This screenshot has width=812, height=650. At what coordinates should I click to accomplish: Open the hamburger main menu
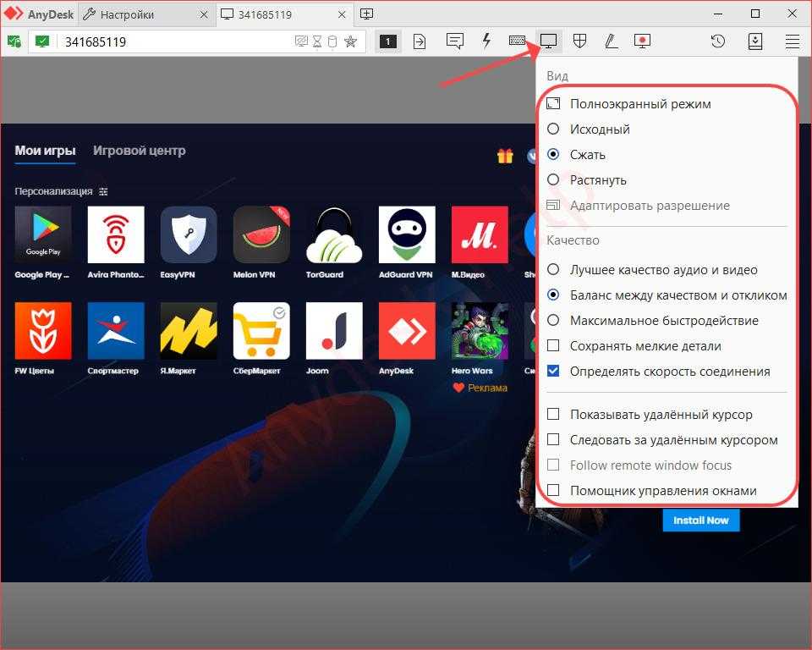click(x=792, y=41)
